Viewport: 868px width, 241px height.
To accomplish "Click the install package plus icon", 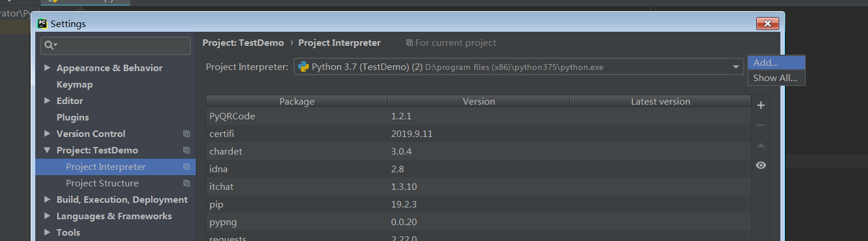I will pyautogui.click(x=761, y=106).
